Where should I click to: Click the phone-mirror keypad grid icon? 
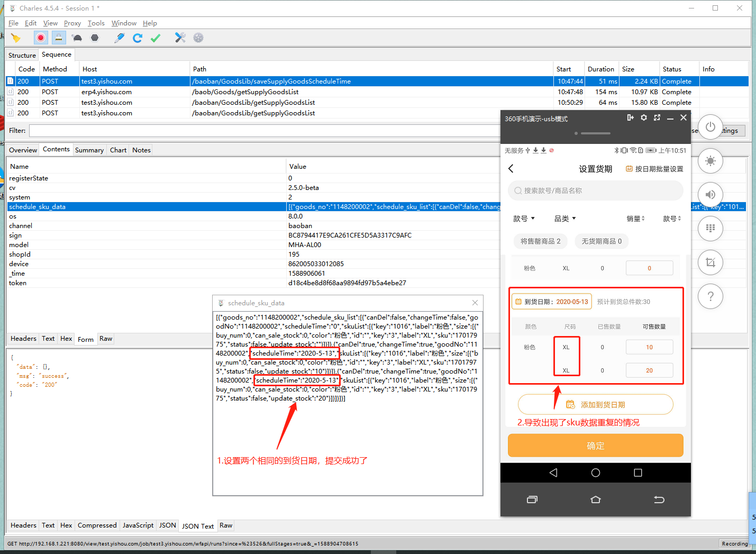(x=711, y=229)
